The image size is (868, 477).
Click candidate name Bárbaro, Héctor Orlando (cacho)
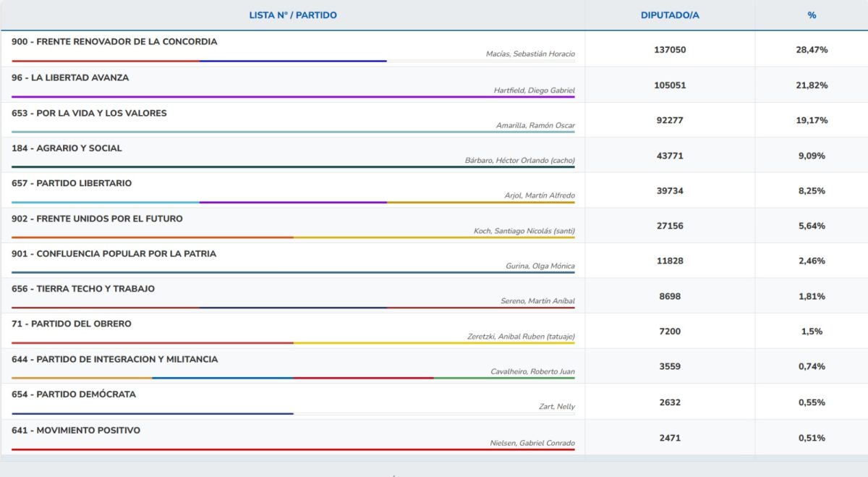tap(520, 161)
